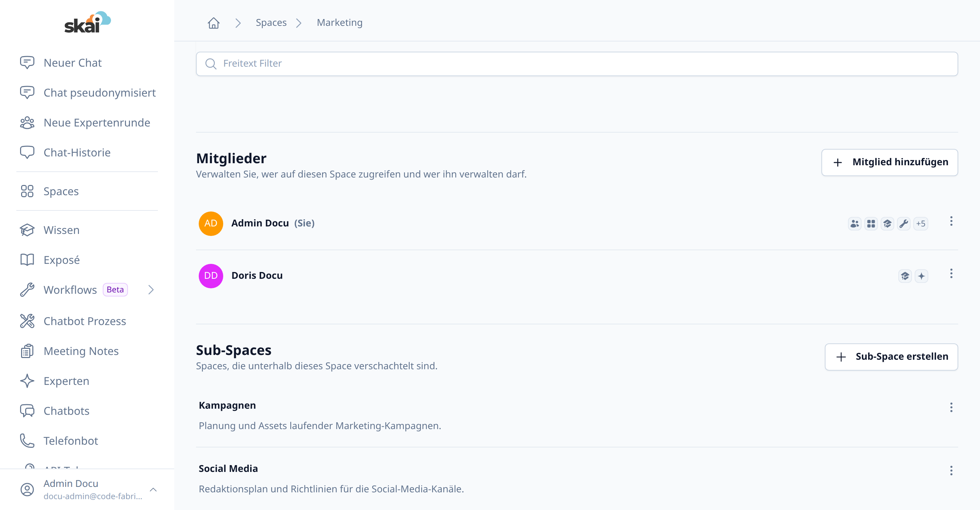Click the Spaces grid icon in sidebar

pyautogui.click(x=27, y=191)
